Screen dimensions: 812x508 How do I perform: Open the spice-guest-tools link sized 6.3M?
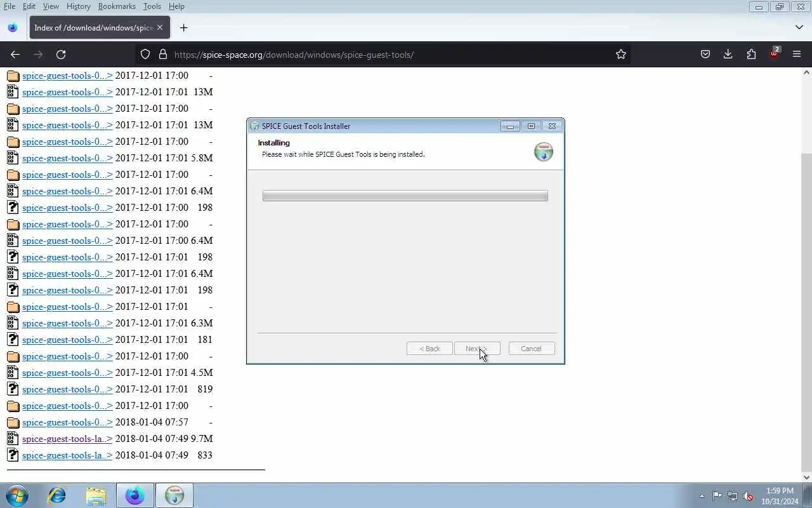coord(67,323)
